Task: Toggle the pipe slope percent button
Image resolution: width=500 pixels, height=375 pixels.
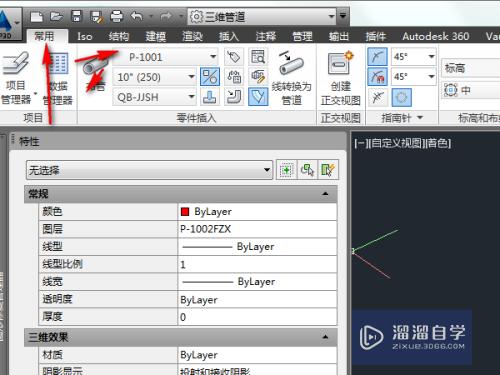Action: (210, 77)
